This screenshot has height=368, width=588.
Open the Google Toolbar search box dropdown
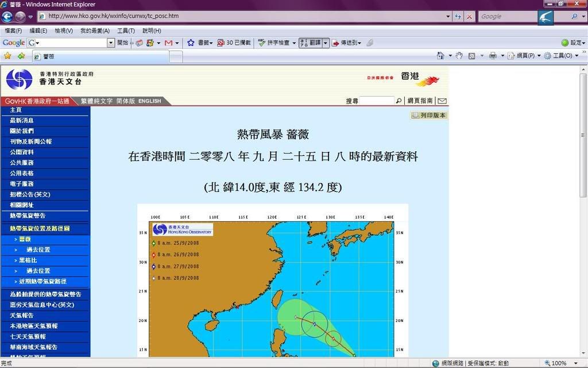click(x=111, y=43)
